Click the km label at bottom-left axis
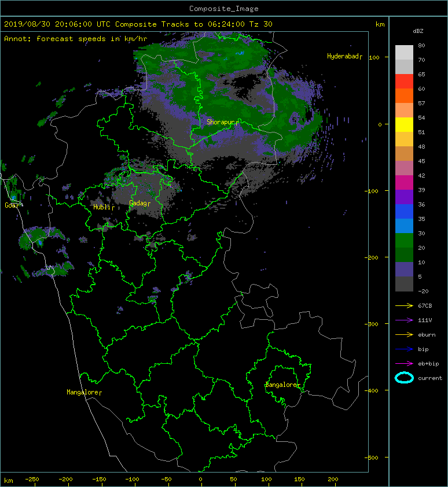The width and height of the screenshot is (448, 487). click(x=9, y=481)
